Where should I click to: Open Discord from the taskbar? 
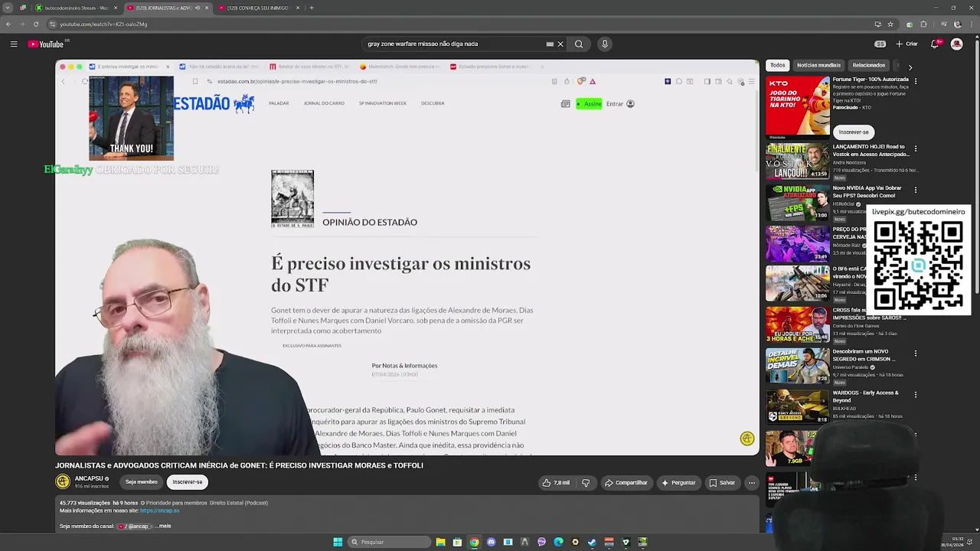tap(491, 542)
